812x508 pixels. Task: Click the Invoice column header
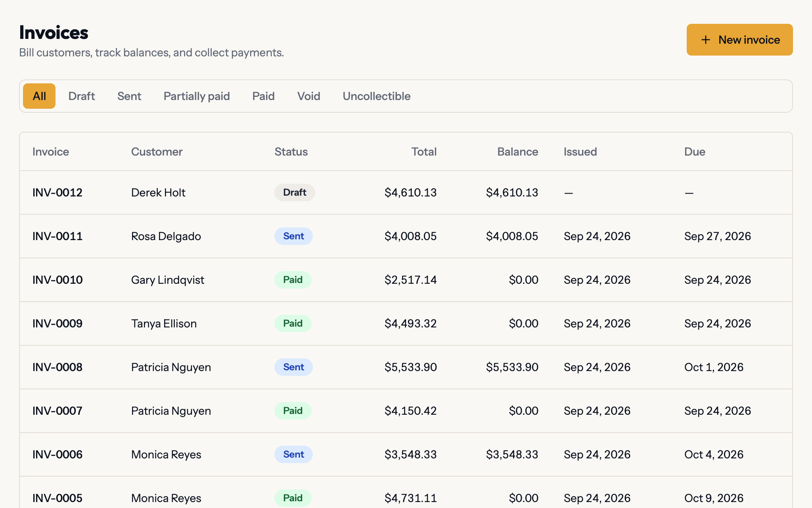51,152
